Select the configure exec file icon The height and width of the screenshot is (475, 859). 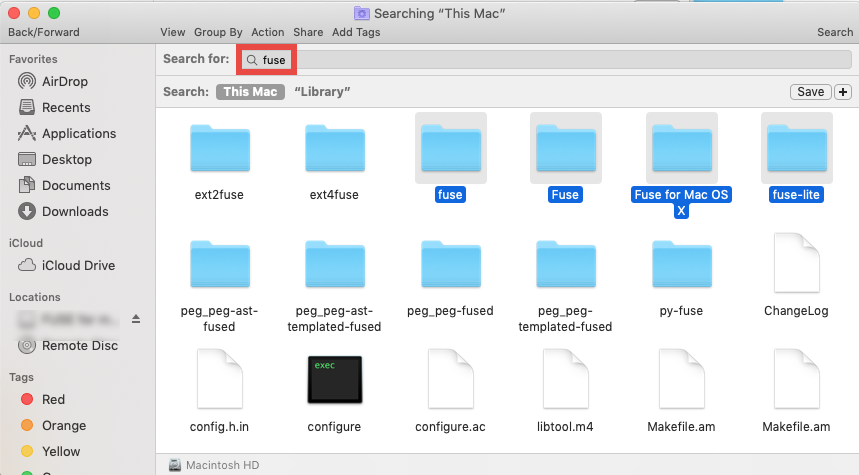[335, 380]
